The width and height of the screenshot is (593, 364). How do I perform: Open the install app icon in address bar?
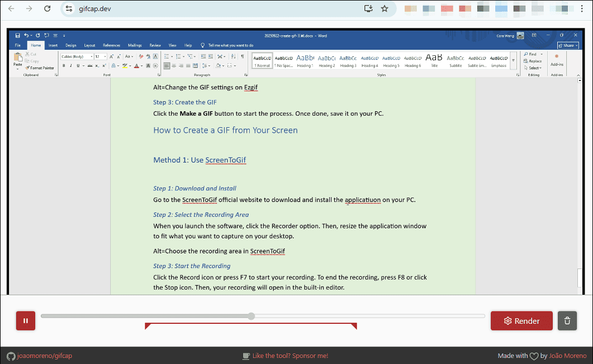coord(368,8)
